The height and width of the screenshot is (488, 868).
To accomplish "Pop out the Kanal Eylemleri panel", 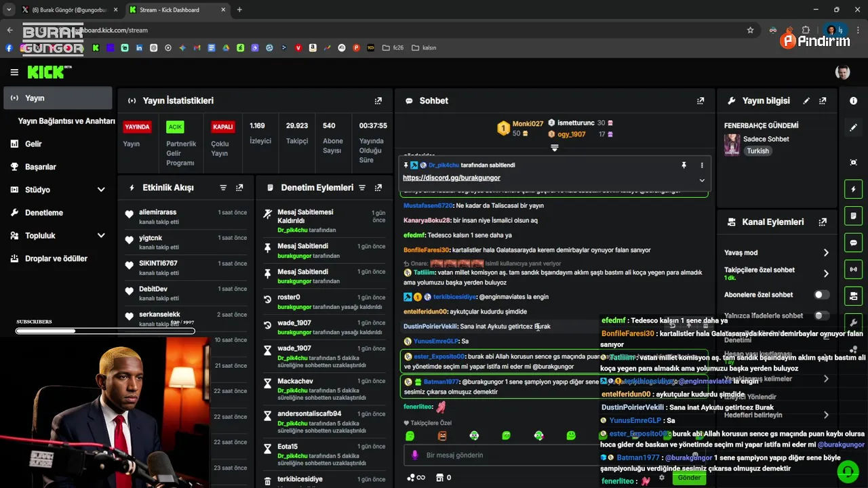I will 823,222.
